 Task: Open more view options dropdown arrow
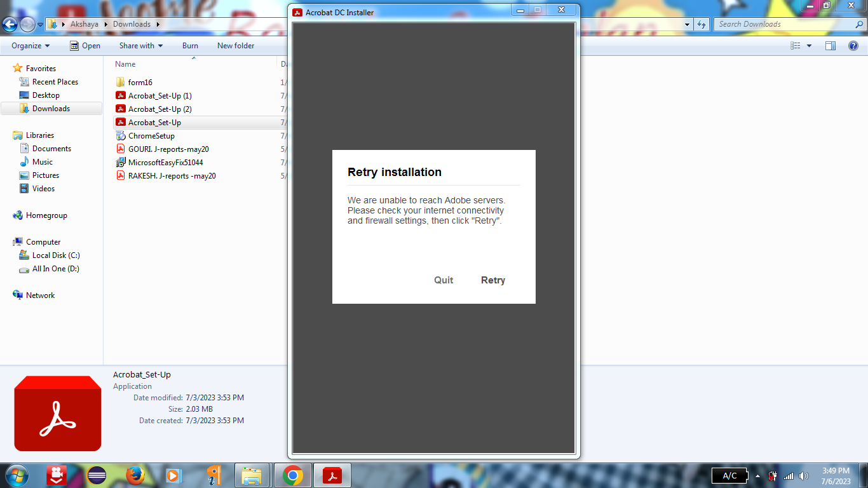pos(809,46)
